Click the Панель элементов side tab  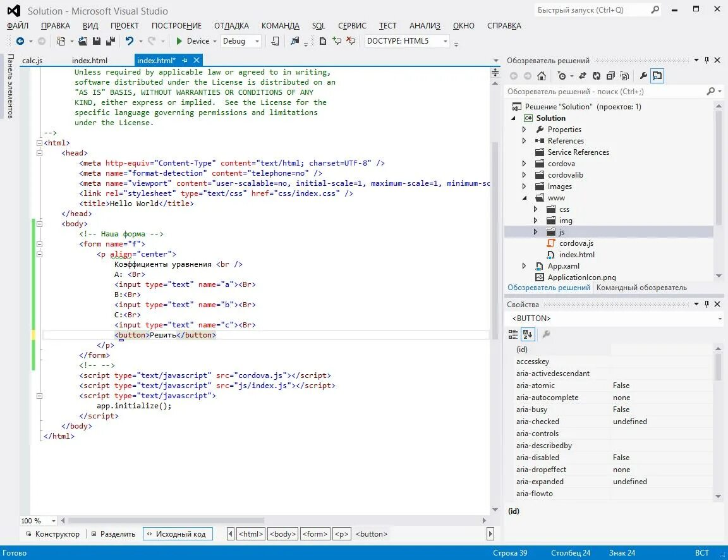pos(10,86)
